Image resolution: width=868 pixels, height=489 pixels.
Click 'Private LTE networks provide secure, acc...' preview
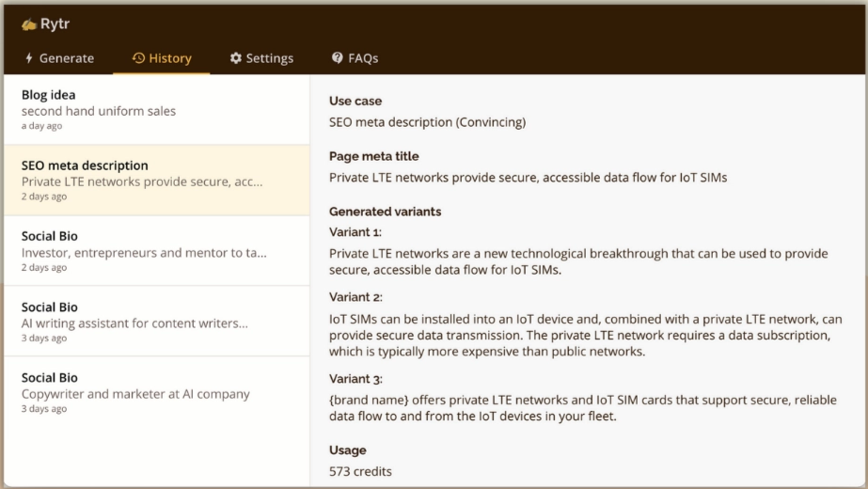pyautogui.click(x=142, y=181)
